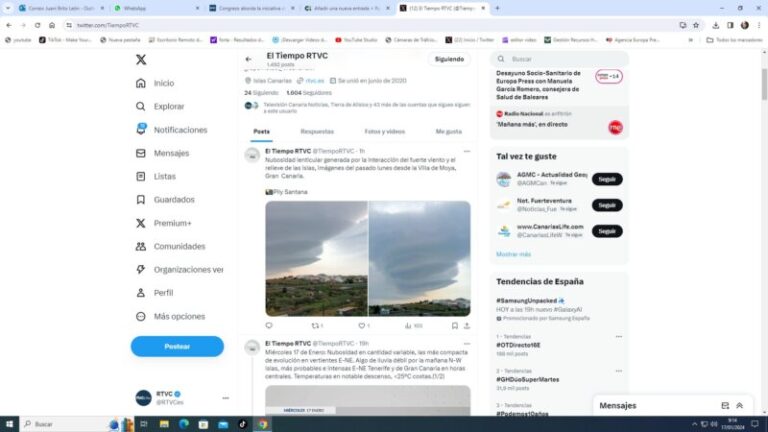Open the browser tab search dropdown
The height and width of the screenshot is (432, 768).
pyautogui.click(x=7, y=8)
